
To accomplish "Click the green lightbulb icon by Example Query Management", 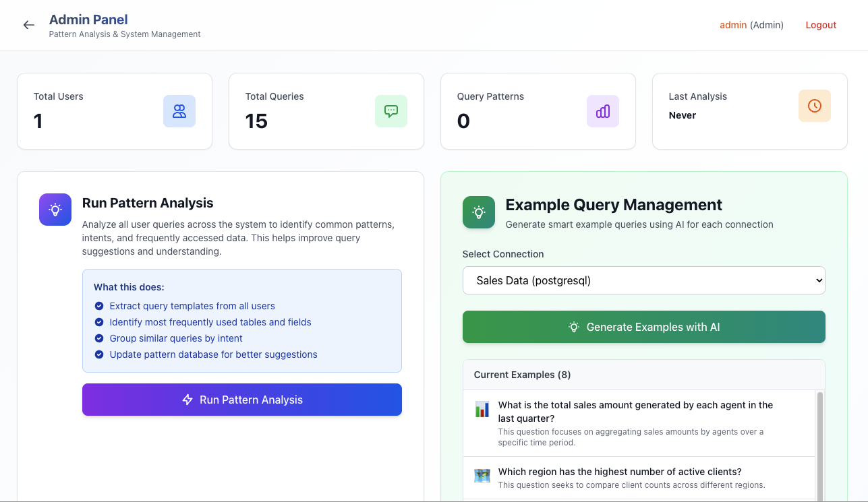I will 479,212.
